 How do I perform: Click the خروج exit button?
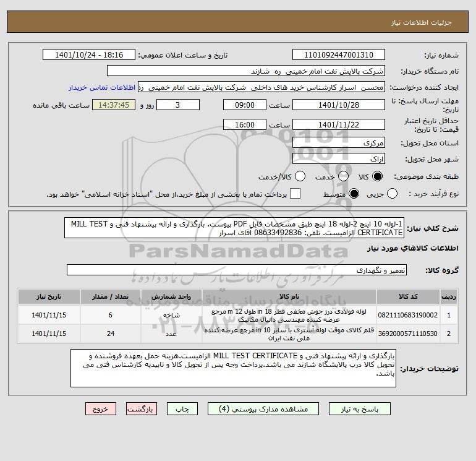[x=101, y=409]
